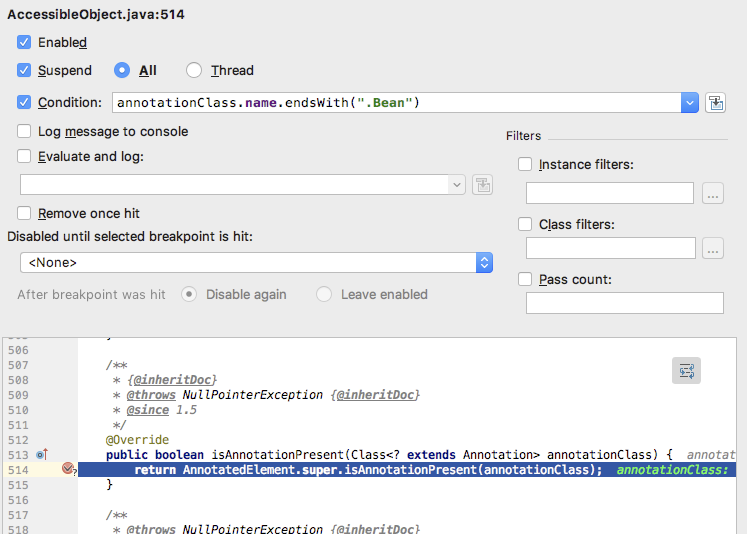747x534 pixels.
Task: Open the Condition history dropdown arrow
Action: pyautogui.click(x=689, y=103)
